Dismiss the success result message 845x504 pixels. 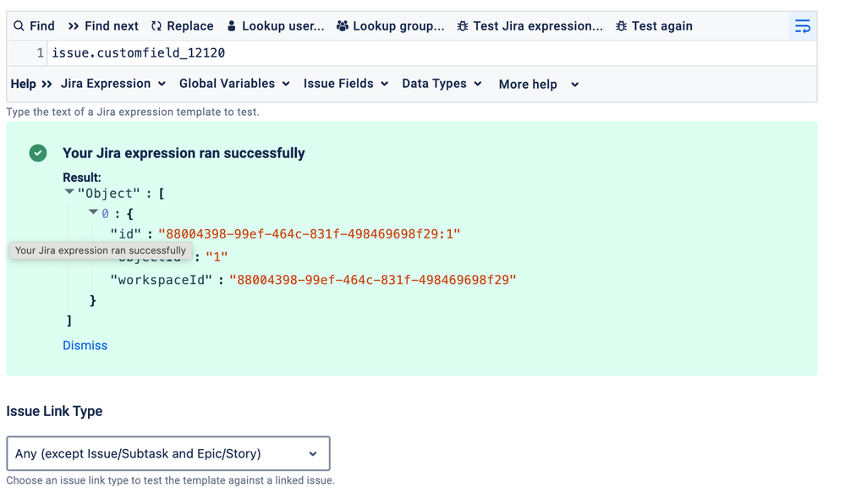(85, 346)
